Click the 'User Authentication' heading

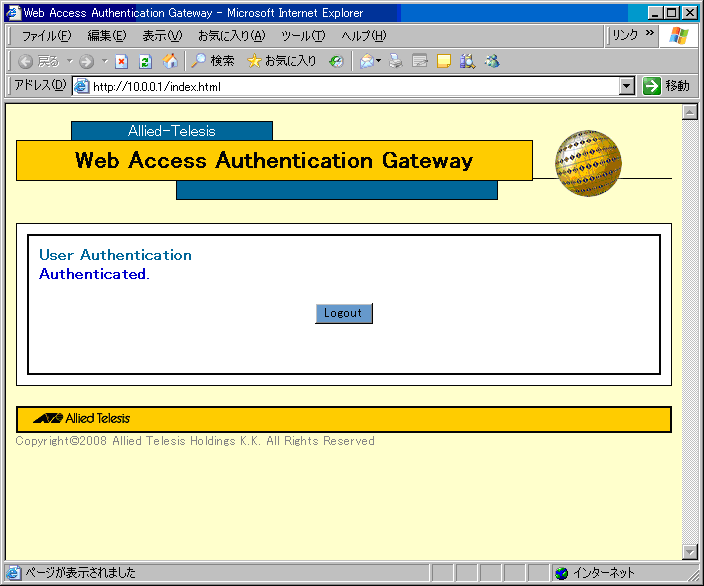[115, 255]
